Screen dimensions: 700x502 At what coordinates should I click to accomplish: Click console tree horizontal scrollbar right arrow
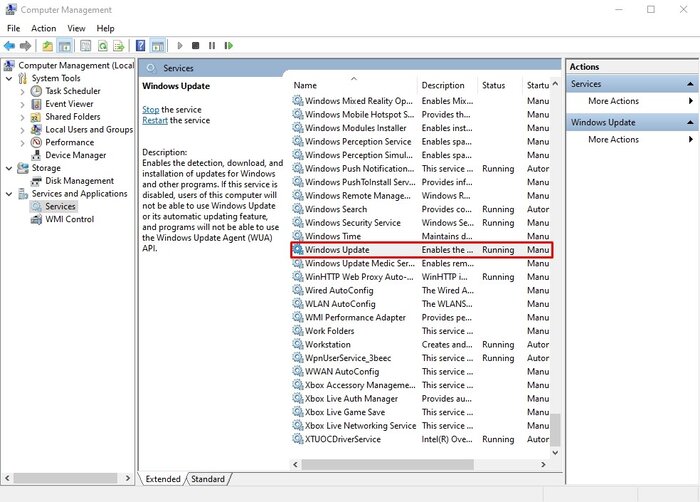pyautogui.click(x=128, y=478)
